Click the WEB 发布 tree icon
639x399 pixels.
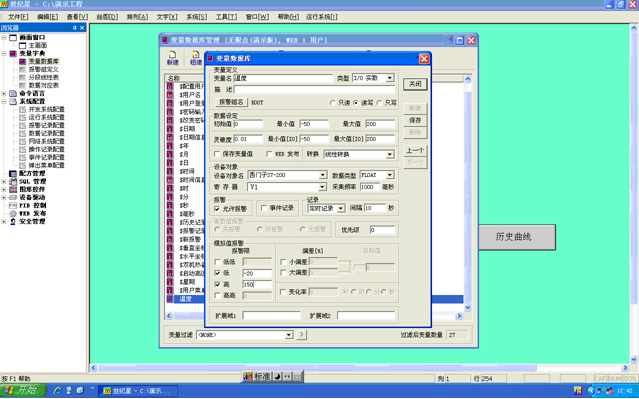[13, 213]
